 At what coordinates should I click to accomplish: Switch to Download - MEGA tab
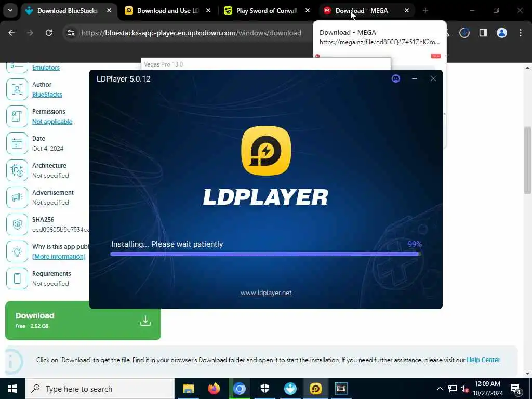[x=362, y=11]
